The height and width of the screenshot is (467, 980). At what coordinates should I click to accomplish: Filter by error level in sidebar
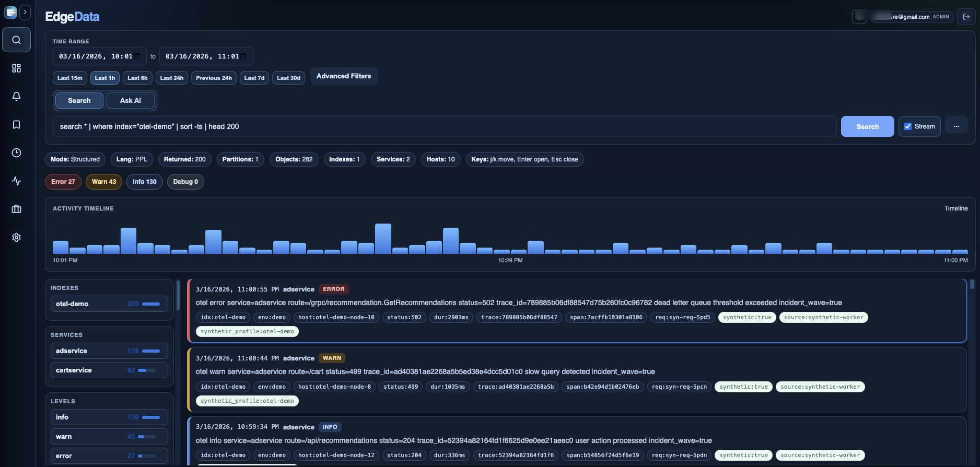pyautogui.click(x=109, y=456)
